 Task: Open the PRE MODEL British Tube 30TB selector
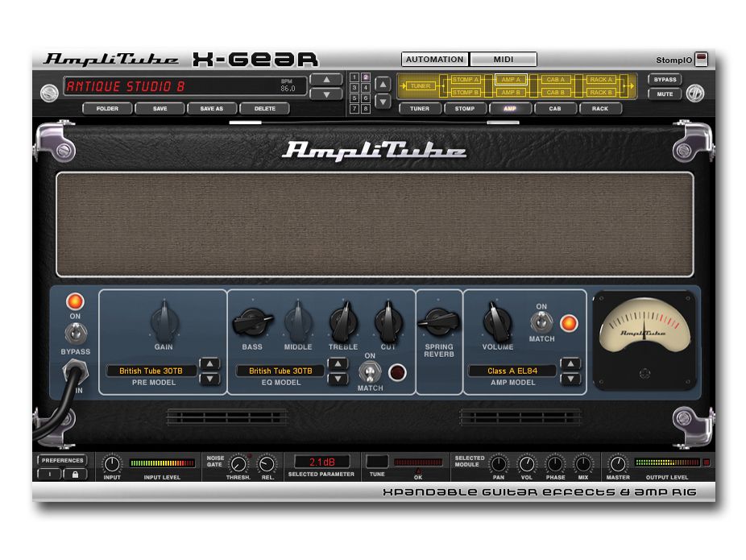click(x=151, y=371)
